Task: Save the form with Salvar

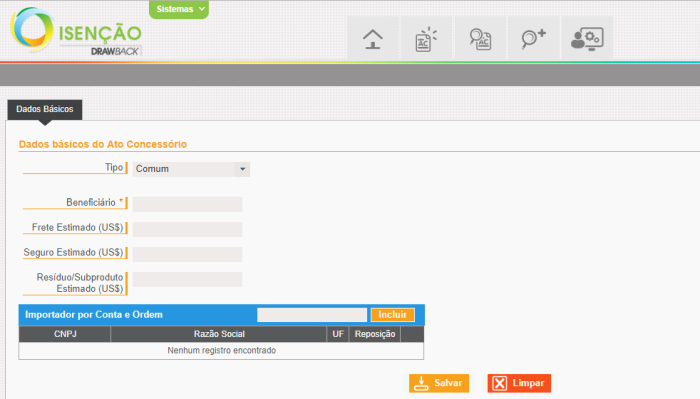Action: point(439,383)
